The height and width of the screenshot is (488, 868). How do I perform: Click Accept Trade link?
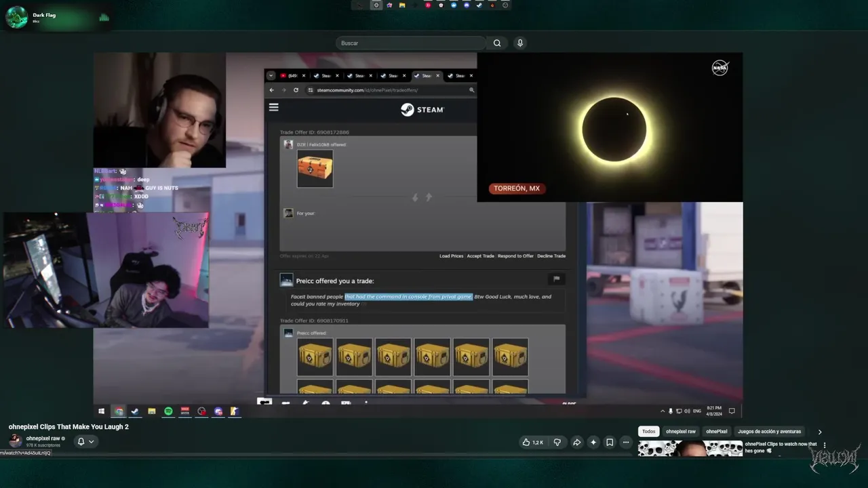480,256
